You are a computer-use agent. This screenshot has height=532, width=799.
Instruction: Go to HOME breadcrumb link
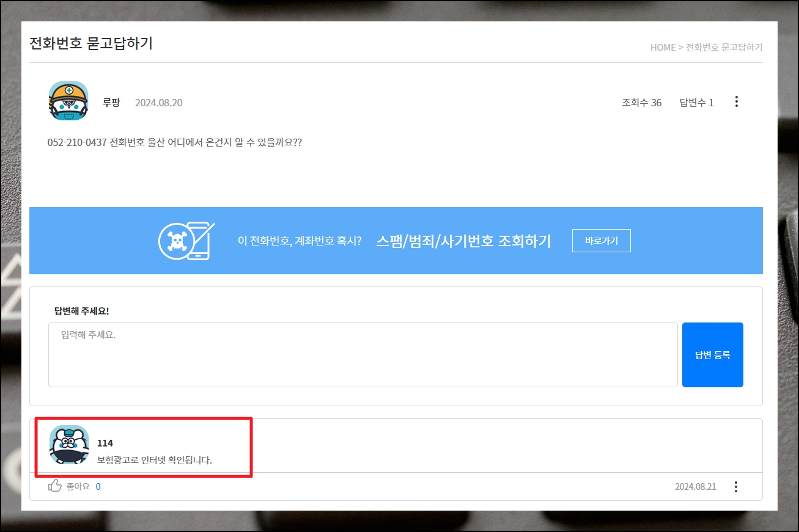(x=663, y=47)
